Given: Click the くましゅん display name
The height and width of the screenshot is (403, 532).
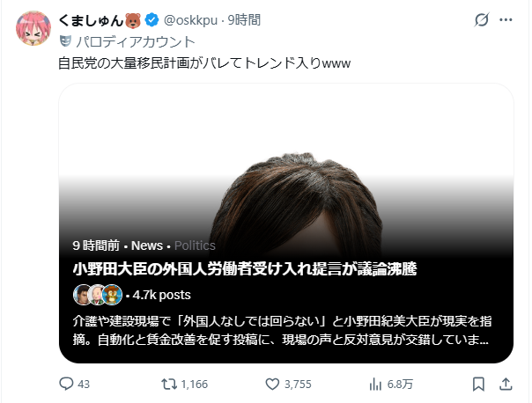Looking at the screenshot, I should [x=91, y=20].
